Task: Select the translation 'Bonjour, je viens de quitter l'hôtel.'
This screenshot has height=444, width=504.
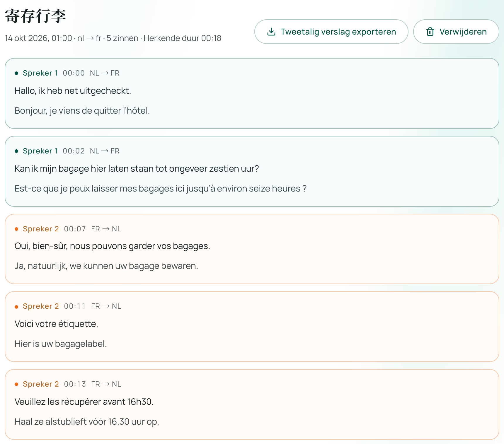Action: pyautogui.click(x=82, y=111)
